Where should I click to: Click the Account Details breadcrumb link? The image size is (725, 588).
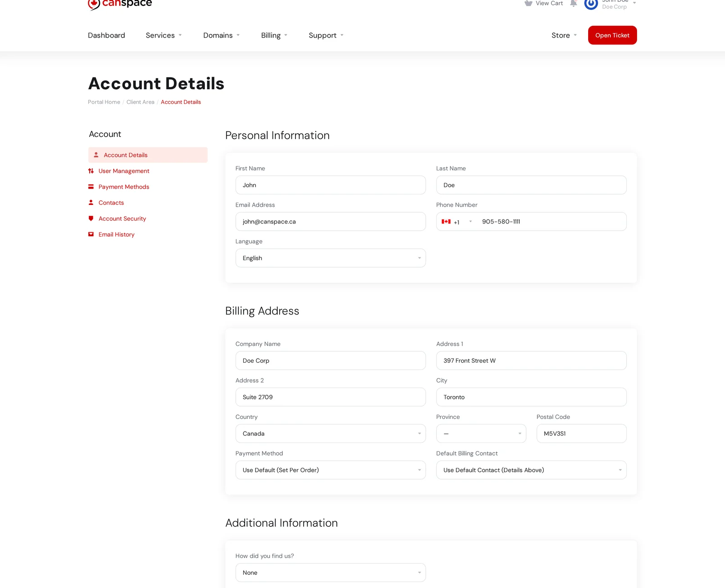pyautogui.click(x=181, y=102)
